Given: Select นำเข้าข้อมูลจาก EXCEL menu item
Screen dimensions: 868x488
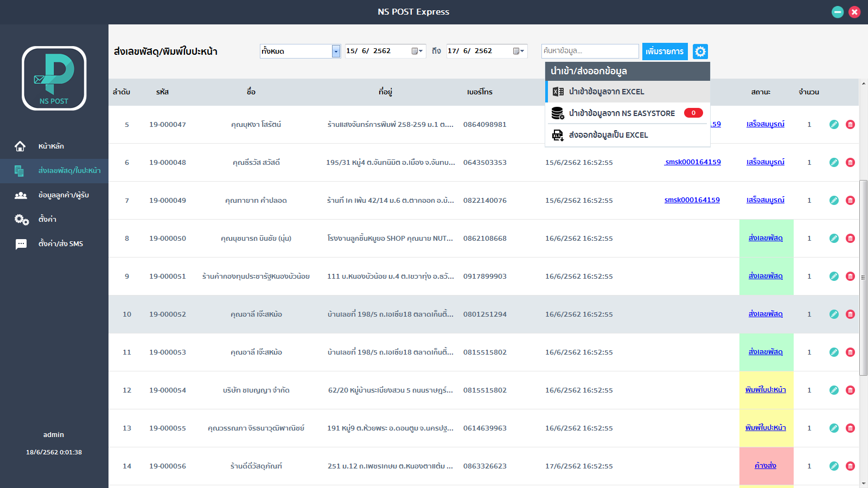Looking at the screenshot, I should pyautogui.click(x=628, y=92).
